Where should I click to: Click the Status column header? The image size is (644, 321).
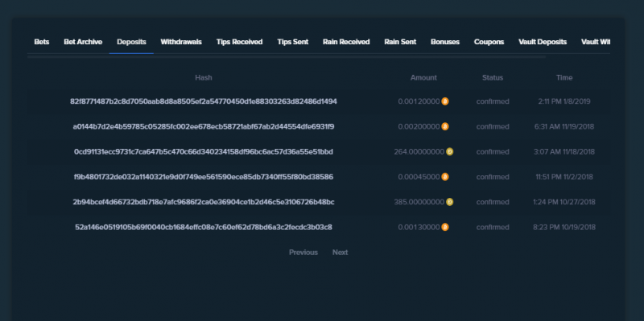pyautogui.click(x=493, y=77)
